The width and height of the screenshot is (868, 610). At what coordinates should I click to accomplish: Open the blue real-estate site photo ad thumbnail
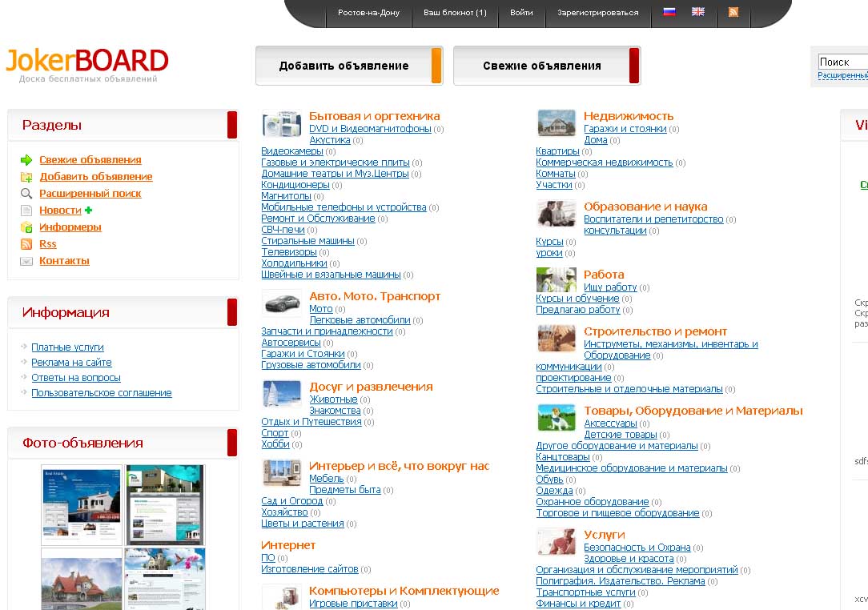[x=82, y=505]
